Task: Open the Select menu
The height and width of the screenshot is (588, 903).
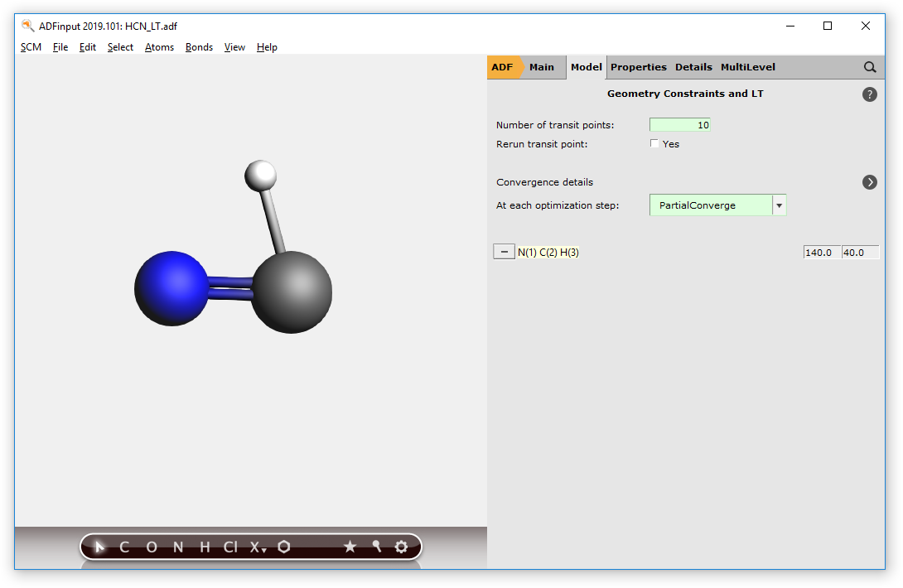Action: coord(120,47)
